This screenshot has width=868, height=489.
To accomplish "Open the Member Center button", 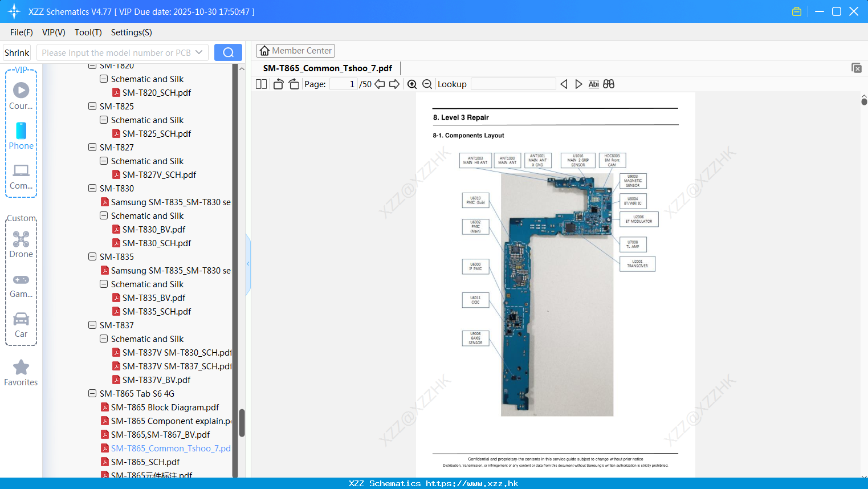I will tap(295, 51).
